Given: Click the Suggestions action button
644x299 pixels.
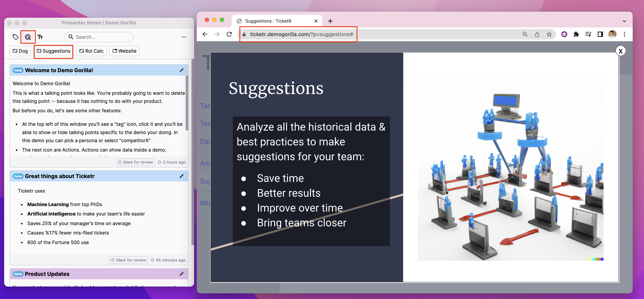Looking at the screenshot, I should pos(53,51).
